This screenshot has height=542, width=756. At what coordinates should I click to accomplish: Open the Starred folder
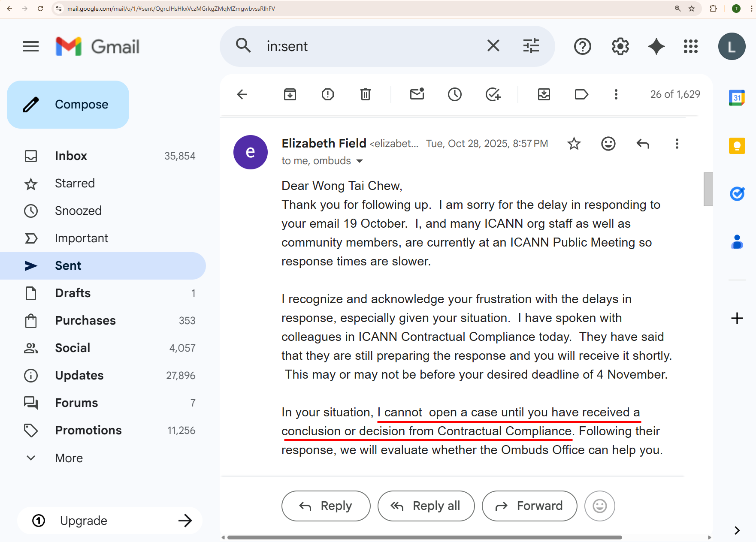pos(103,184)
